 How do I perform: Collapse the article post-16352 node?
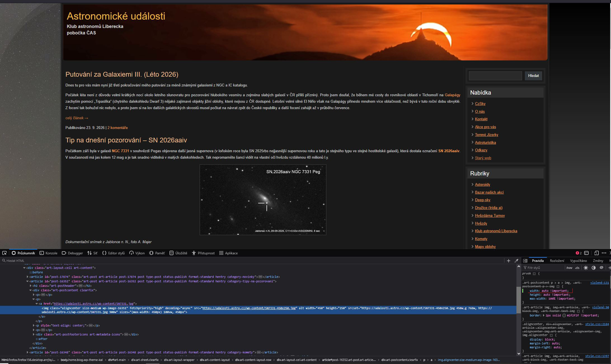(x=27, y=281)
